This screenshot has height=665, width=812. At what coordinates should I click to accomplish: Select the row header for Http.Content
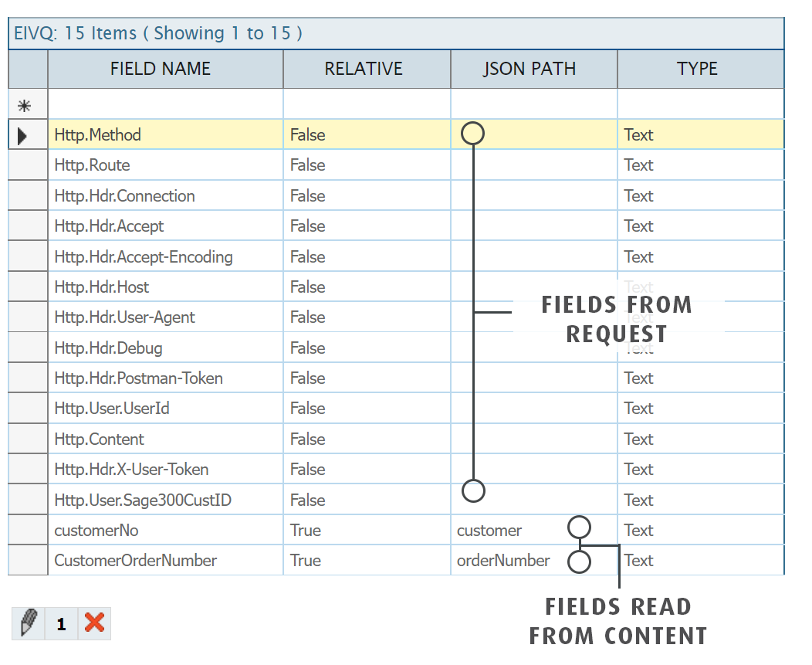coord(28,439)
